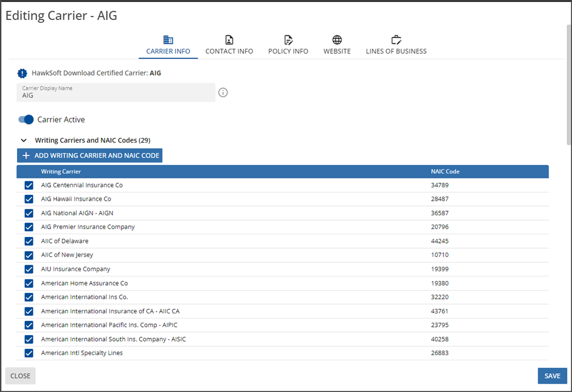Click NAIC code 36587
This screenshot has width=572, height=392.
439,213
